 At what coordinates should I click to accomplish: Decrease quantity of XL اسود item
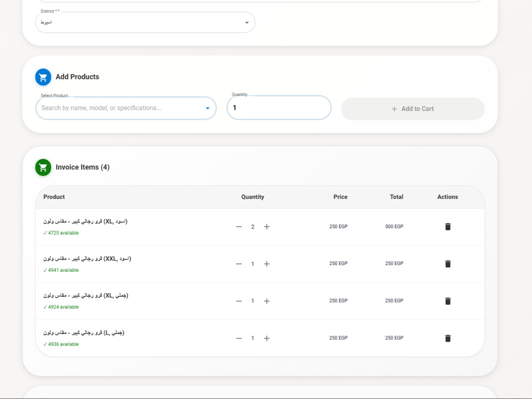click(x=239, y=227)
